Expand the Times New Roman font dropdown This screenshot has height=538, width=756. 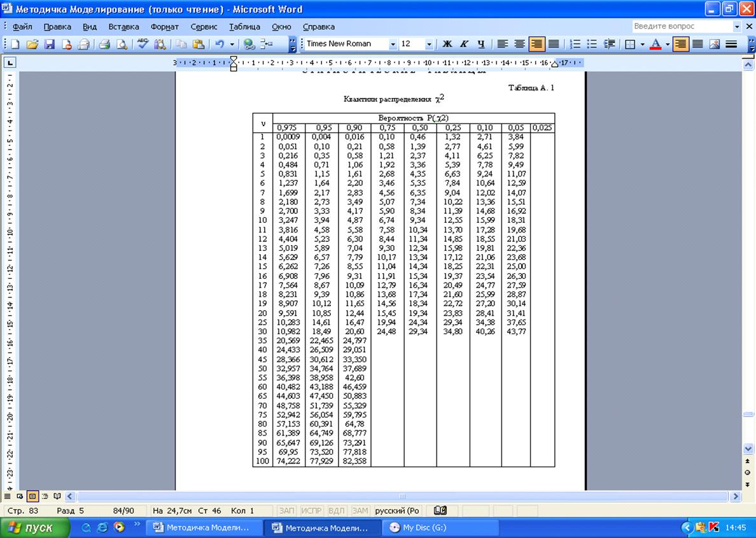tap(393, 45)
